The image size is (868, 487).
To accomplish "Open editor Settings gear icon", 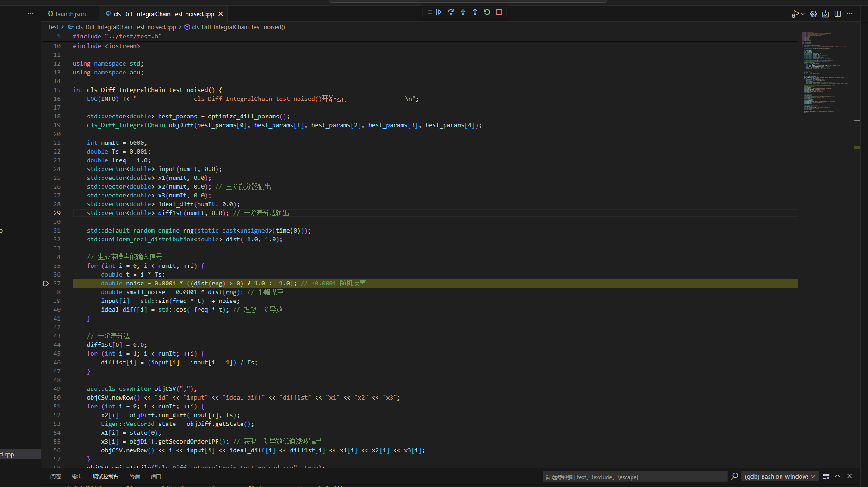I will pyautogui.click(x=813, y=14).
